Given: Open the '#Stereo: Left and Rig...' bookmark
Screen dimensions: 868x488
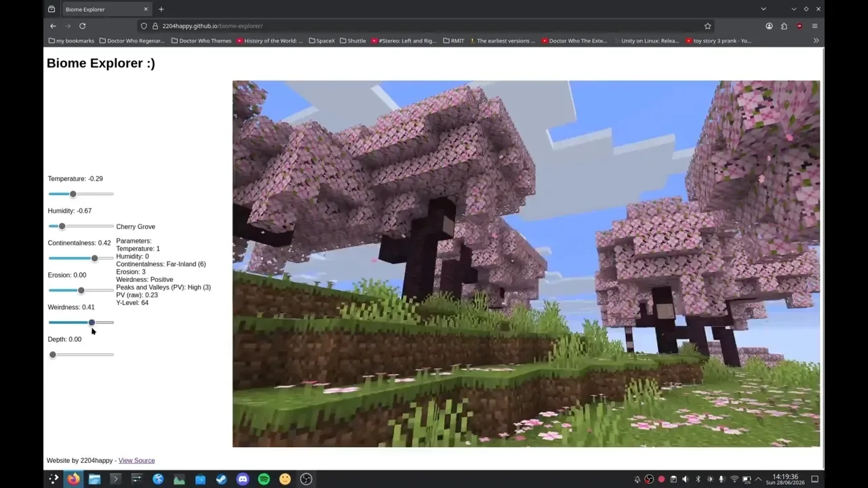Looking at the screenshot, I should click(403, 41).
